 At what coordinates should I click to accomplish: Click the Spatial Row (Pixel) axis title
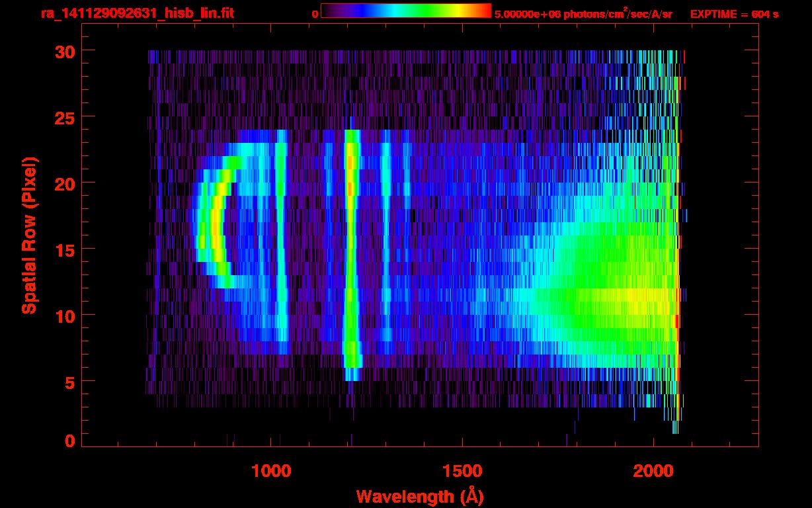click(x=30, y=235)
